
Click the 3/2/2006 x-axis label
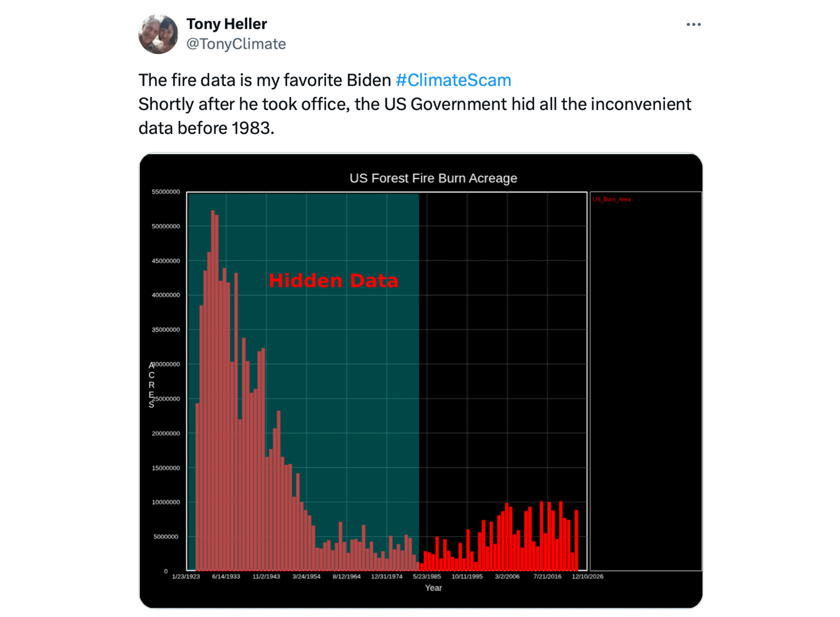[x=507, y=576]
